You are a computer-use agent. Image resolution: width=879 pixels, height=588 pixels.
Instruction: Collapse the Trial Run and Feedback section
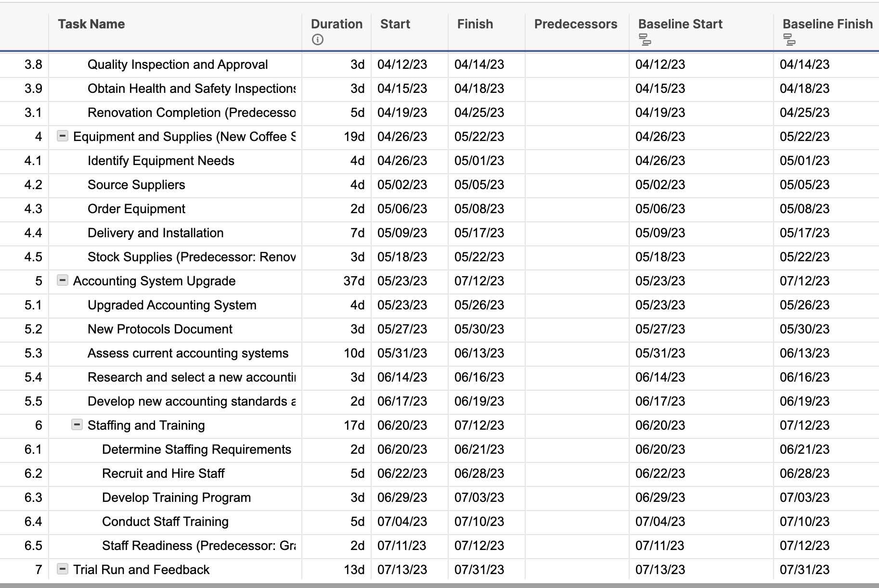click(x=62, y=570)
